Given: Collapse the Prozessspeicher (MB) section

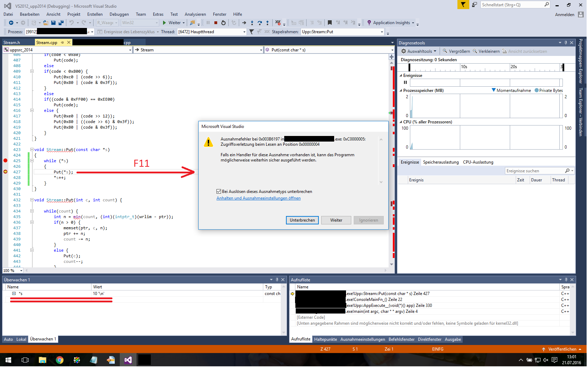Looking at the screenshot, I should tap(401, 91).
